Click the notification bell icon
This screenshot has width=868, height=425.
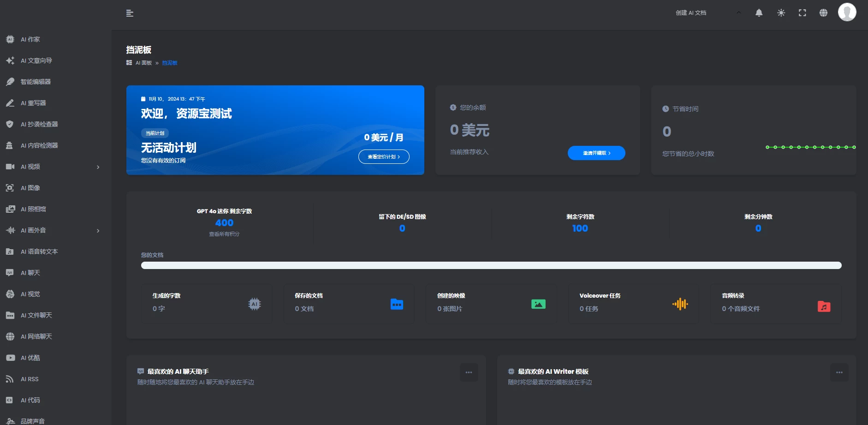pos(759,13)
